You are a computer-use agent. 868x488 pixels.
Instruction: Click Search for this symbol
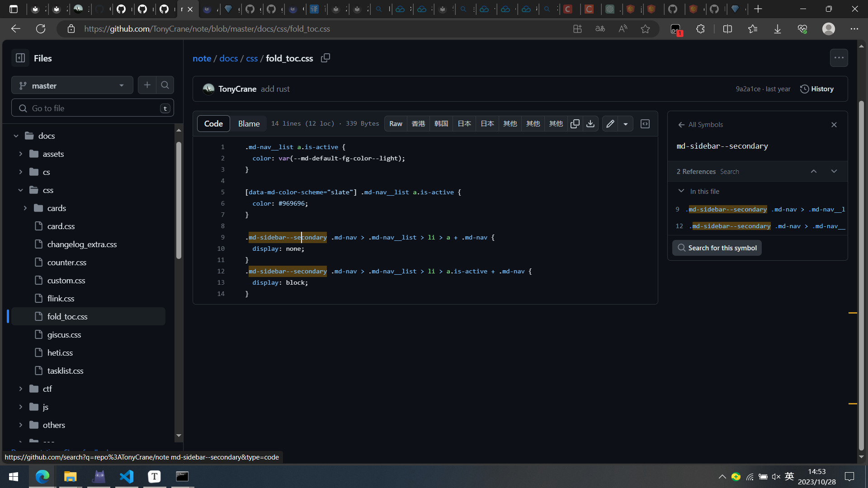tap(717, 248)
